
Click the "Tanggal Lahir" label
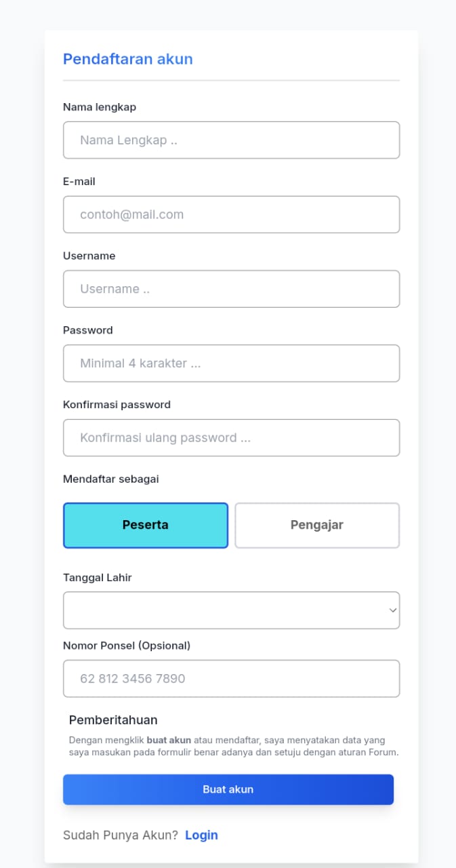(x=98, y=578)
